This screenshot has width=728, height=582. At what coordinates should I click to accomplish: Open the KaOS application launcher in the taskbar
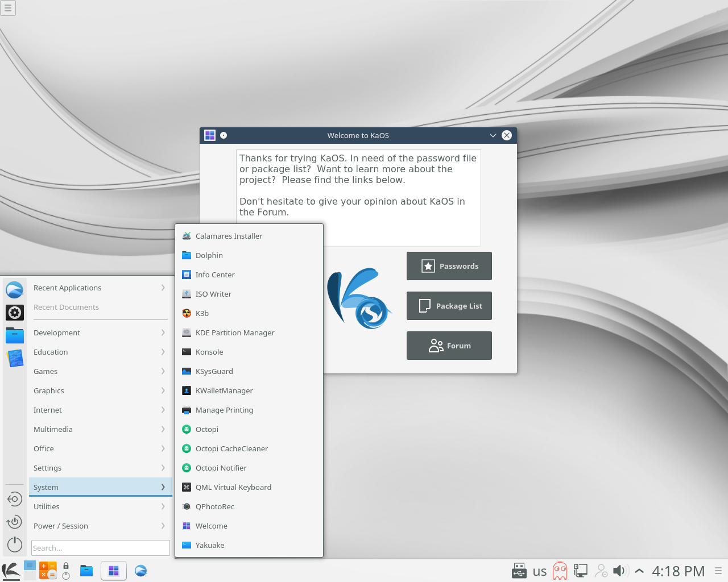(x=11, y=571)
